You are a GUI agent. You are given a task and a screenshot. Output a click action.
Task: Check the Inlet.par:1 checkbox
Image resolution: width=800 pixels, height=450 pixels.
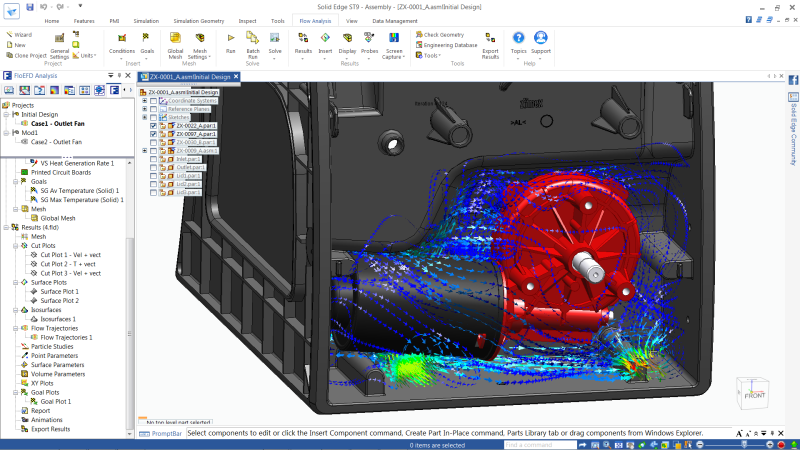point(153,159)
